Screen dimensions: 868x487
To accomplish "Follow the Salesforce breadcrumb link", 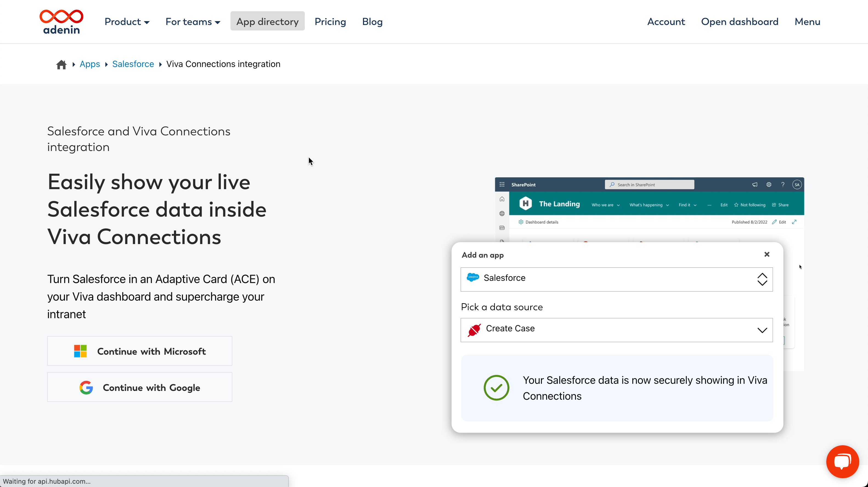I will pos(133,64).
